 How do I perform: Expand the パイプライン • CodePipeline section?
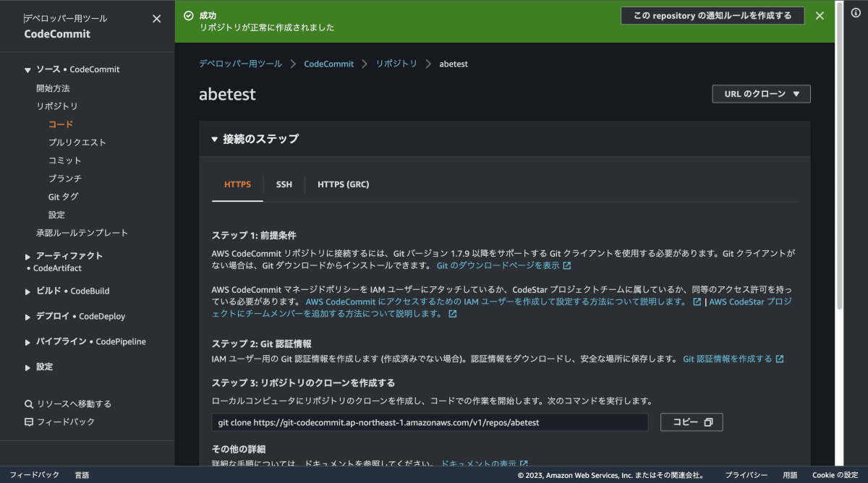pos(28,342)
